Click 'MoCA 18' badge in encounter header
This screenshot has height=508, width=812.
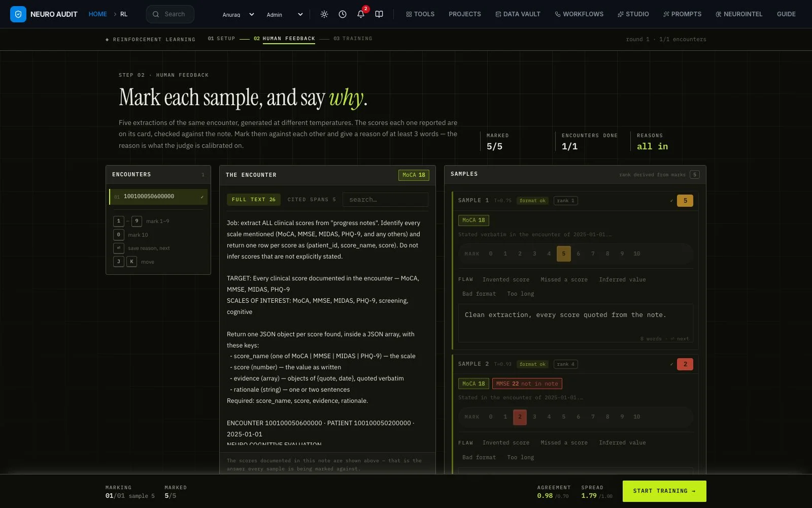(414, 175)
